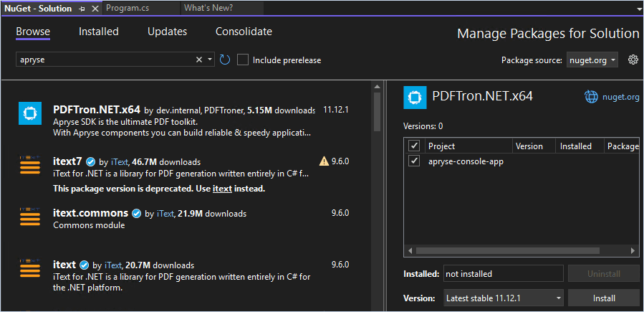Viewport: 644px width, 312px height.
Task: Click the itext.commons package icon
Action: [x=30, y=217]
